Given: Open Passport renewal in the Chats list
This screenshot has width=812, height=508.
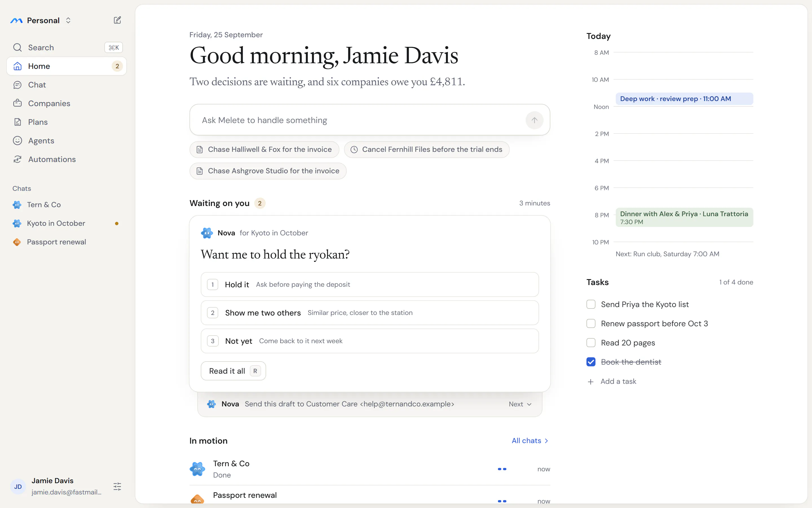Looking at the screenshot, I should 67,242.
